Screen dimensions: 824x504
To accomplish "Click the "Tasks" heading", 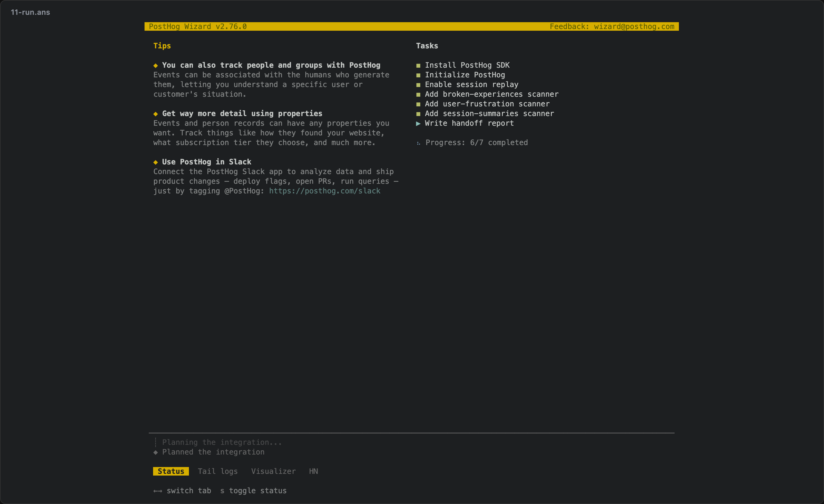I will (x=427, y=46).
